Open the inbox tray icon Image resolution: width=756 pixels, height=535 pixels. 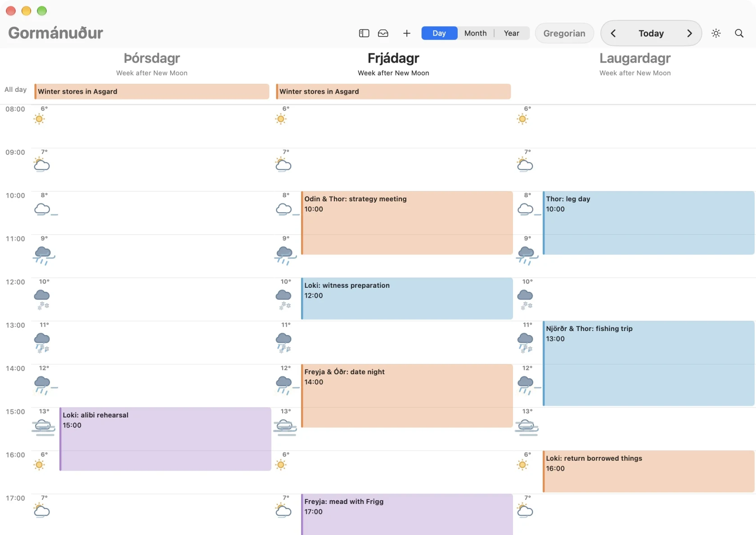point(383,33)
